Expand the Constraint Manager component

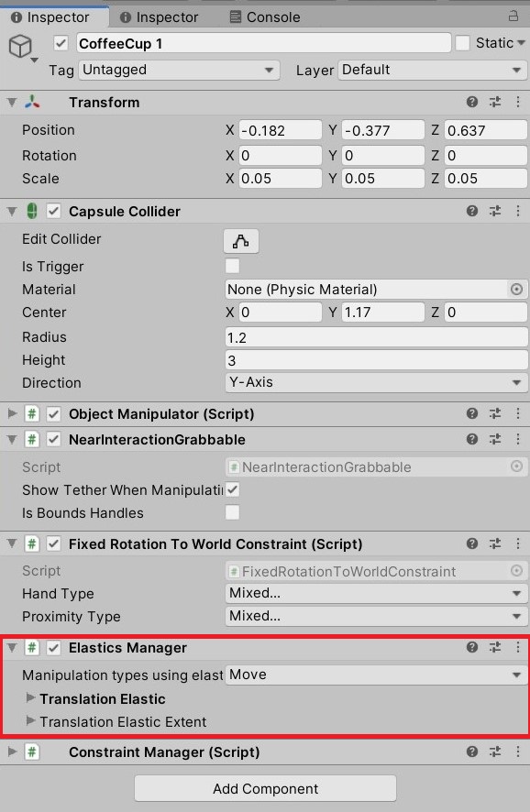click(12, 752)
